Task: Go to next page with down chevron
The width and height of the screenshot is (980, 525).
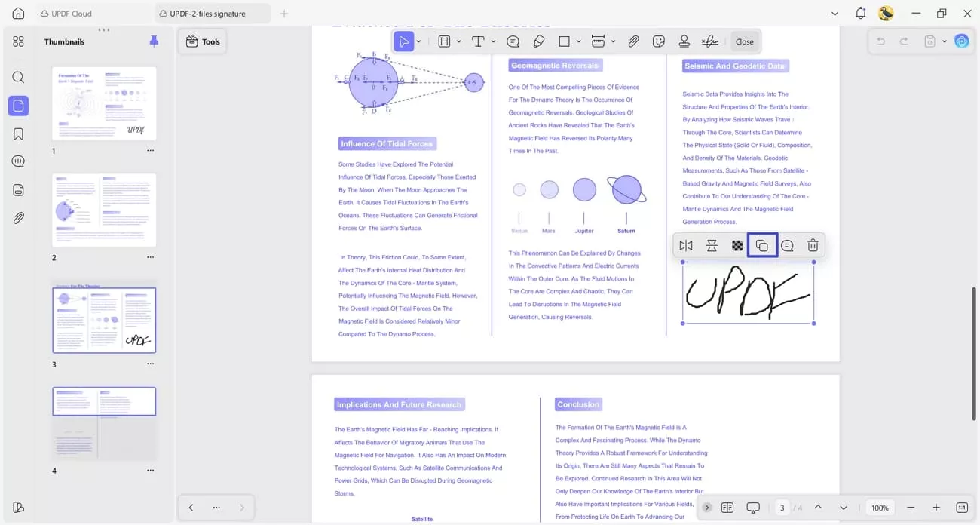Action: pos(844,508)
